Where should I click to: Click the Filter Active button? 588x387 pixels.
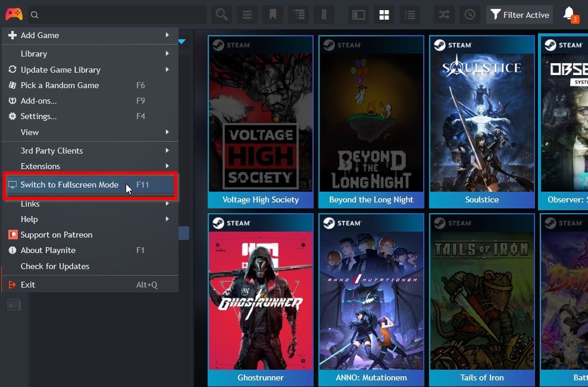520,14
